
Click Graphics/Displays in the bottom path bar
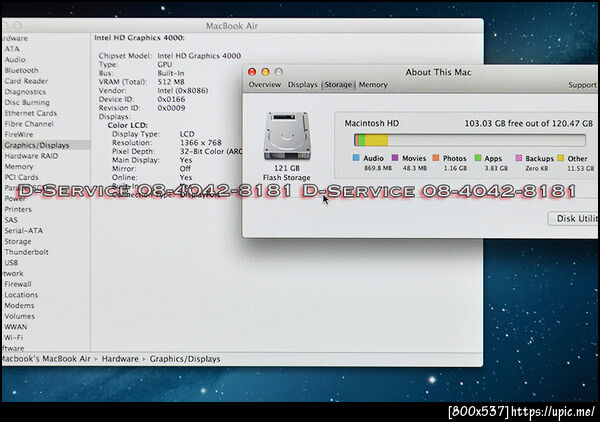(185, 359)
